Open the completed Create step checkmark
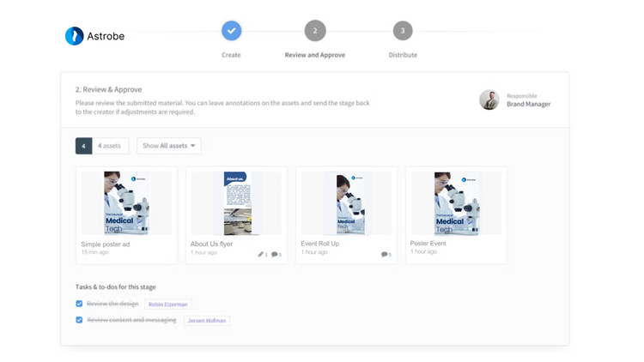Image resolution: width=644 pixels, height=362 pixels. [231, 31]
